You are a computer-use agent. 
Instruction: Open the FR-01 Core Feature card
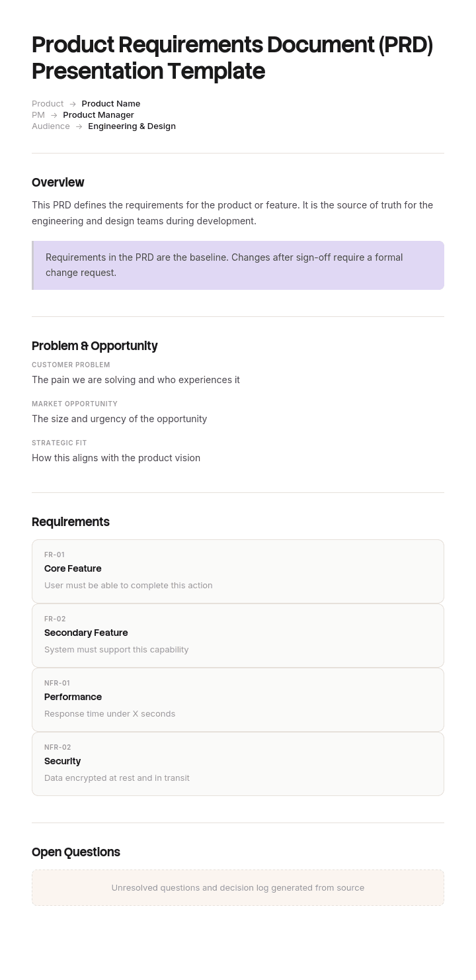coord(238,572)
